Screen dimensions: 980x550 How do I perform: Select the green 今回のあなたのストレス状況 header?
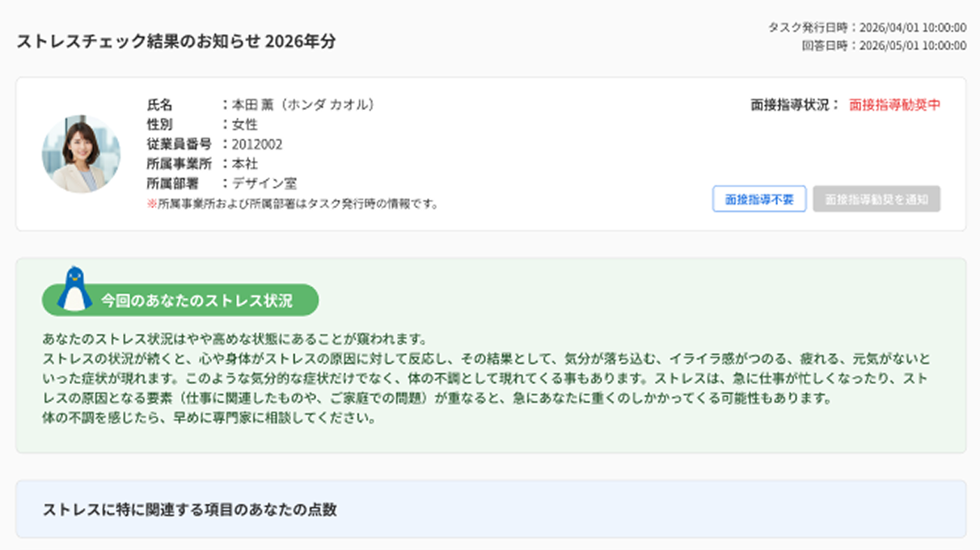pyautogui.click(x=196, y=301)
